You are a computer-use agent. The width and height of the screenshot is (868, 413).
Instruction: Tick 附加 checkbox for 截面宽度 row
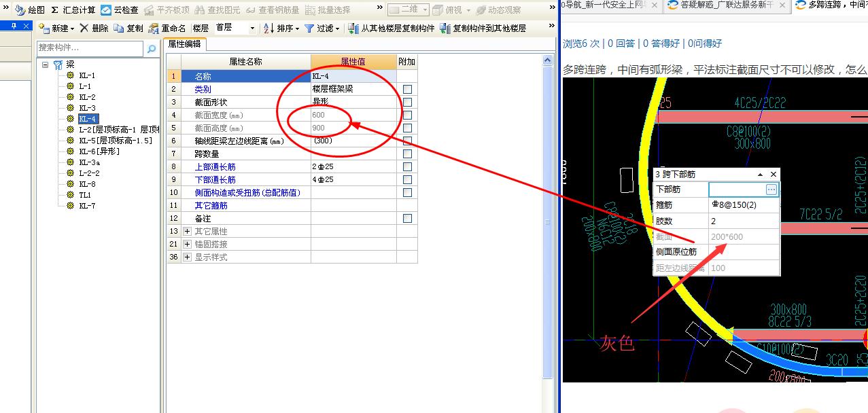(407, 115)
